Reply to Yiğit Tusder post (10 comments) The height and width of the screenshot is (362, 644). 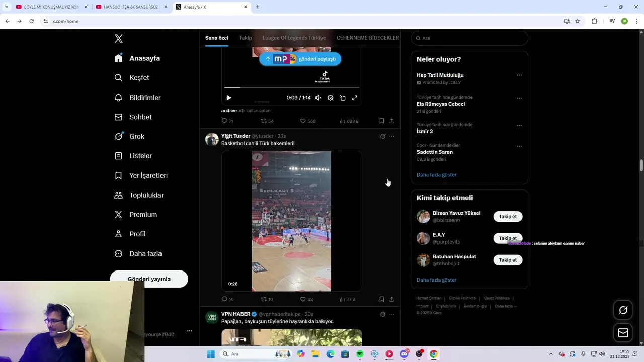227,299
